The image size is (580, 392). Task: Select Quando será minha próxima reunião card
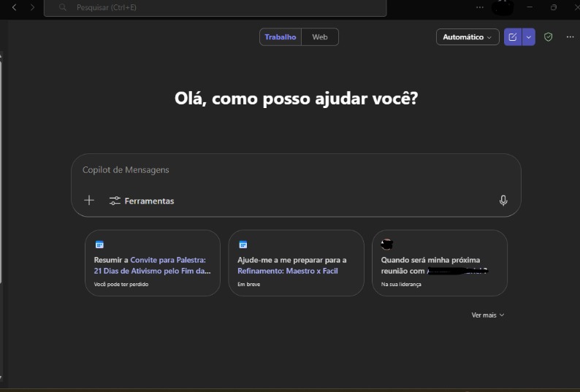[440, 263]
